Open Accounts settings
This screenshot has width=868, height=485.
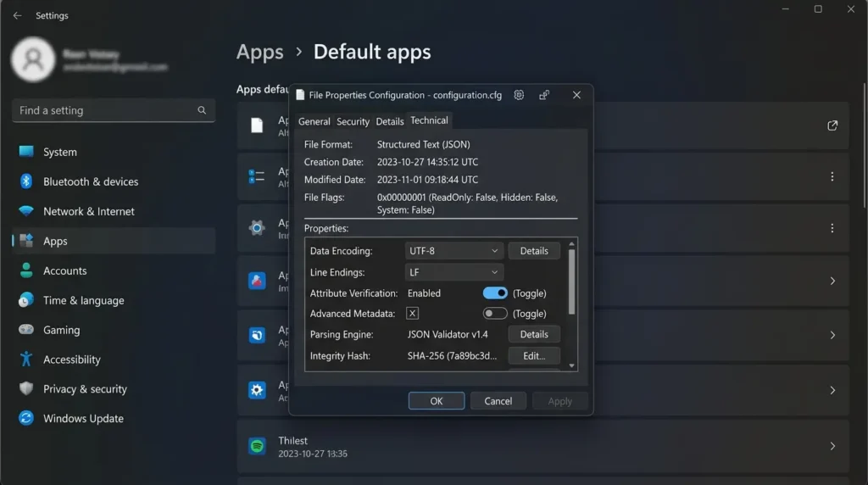[114, 270]
